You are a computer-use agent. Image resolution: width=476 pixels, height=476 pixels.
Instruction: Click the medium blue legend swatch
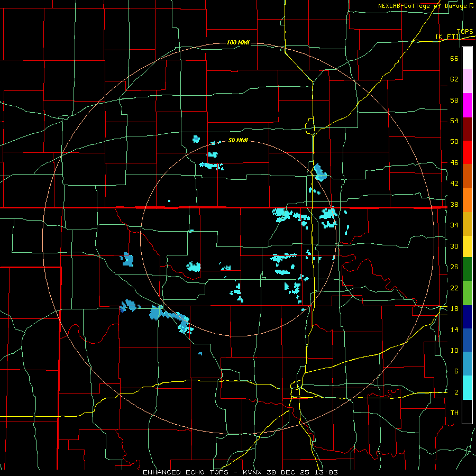(x=467, y=340)
